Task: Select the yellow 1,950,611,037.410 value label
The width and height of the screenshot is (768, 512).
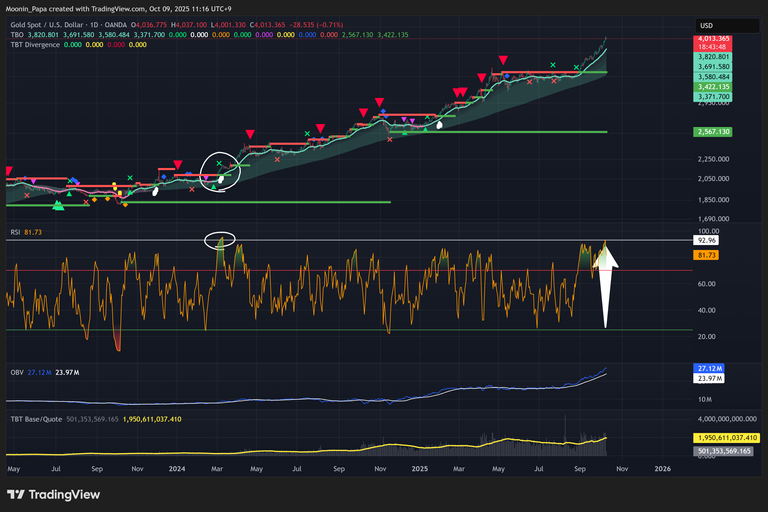Action: tap(726, 438)
